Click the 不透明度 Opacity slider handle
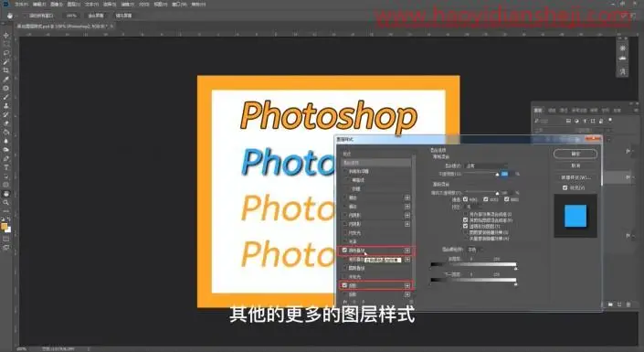This screenshot has height=352, width=644. 497,175
